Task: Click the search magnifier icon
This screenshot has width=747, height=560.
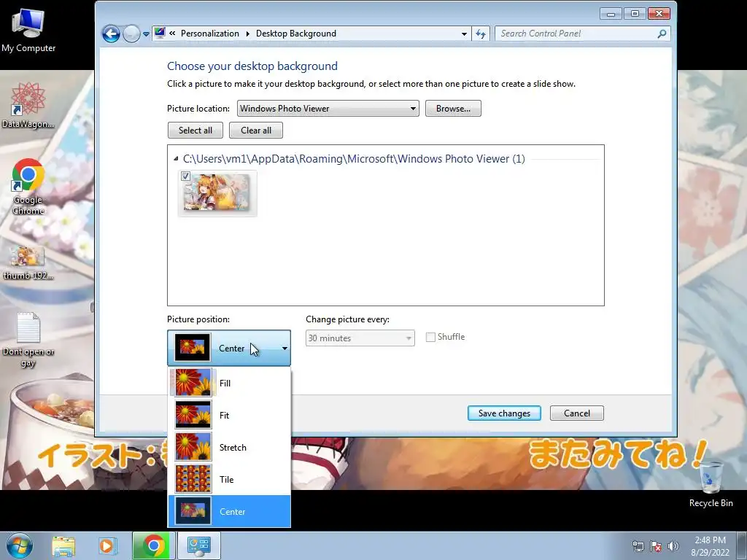Action: 662,34
